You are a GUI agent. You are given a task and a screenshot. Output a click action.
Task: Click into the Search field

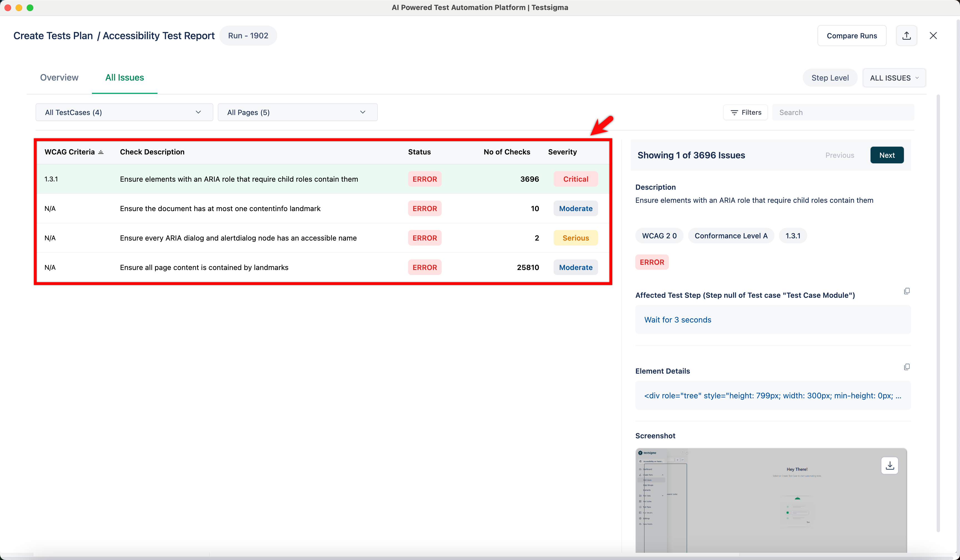coord(843,112)
